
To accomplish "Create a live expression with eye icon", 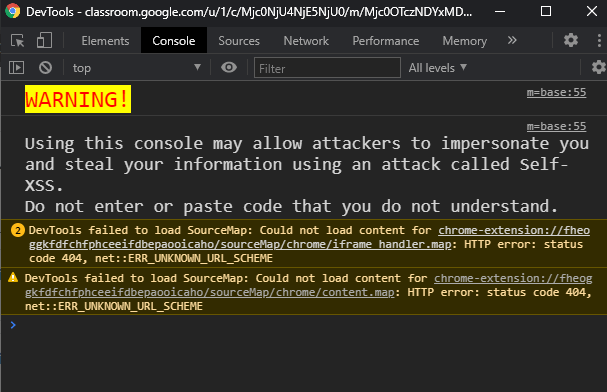I will click(229, 67).
